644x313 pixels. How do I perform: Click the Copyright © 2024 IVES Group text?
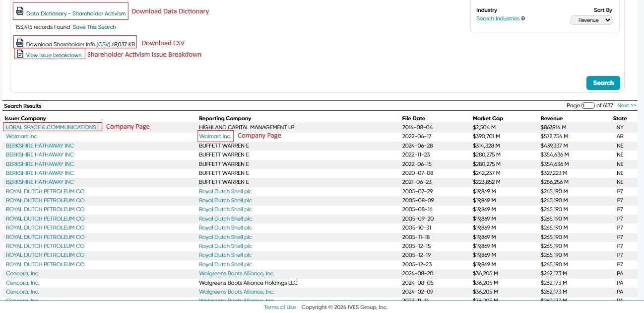[344, 307]
